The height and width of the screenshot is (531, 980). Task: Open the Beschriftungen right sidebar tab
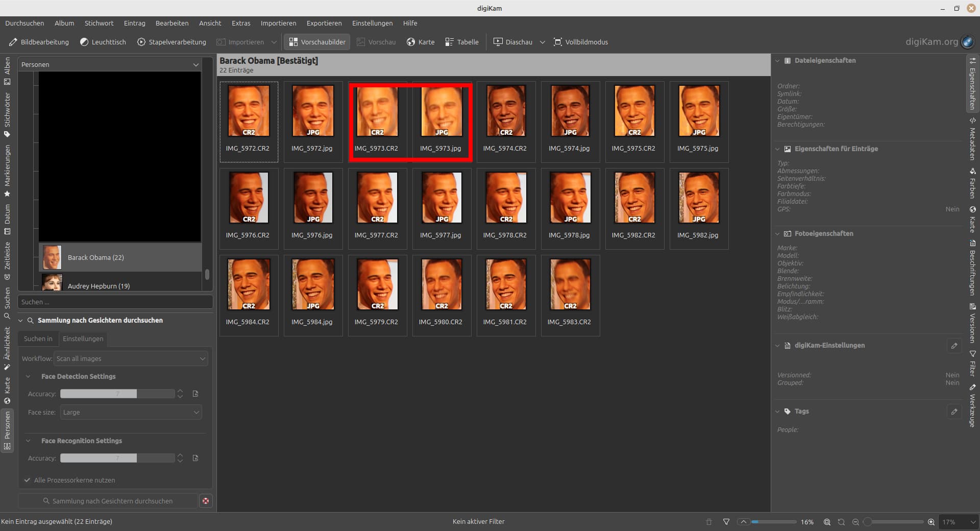pos(972,268)
